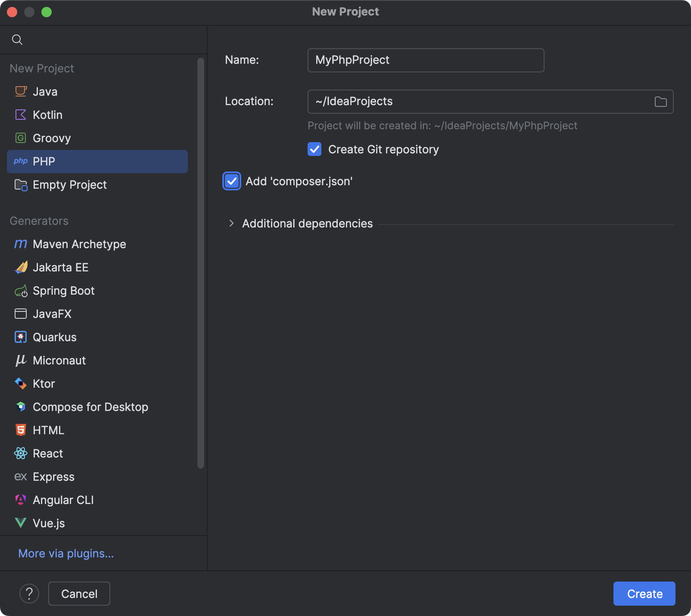Image resolution: width=691 pixels, height=616 pixels.
Task: Click the Java coffee cup icon
Action: [20, 91]
